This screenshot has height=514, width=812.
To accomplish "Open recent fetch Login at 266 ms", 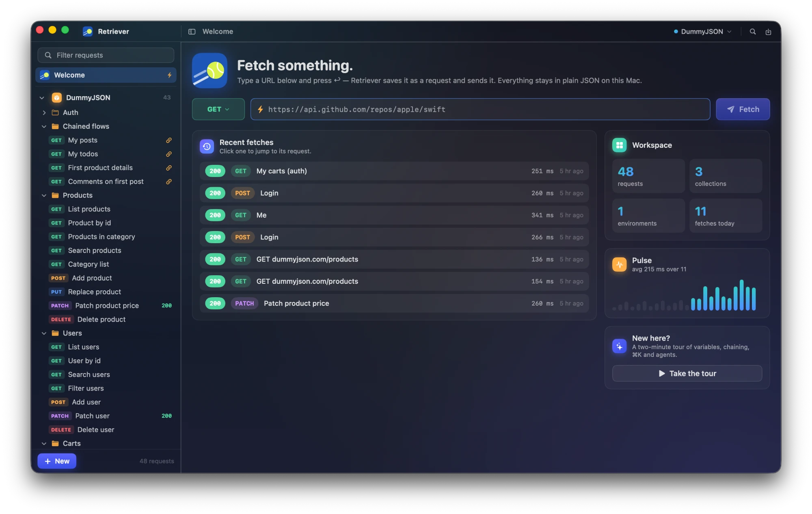I will pos(394,237).
